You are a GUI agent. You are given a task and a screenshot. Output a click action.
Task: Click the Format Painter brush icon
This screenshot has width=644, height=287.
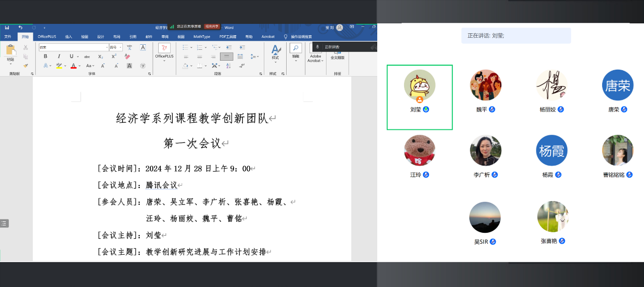(26, 65)
